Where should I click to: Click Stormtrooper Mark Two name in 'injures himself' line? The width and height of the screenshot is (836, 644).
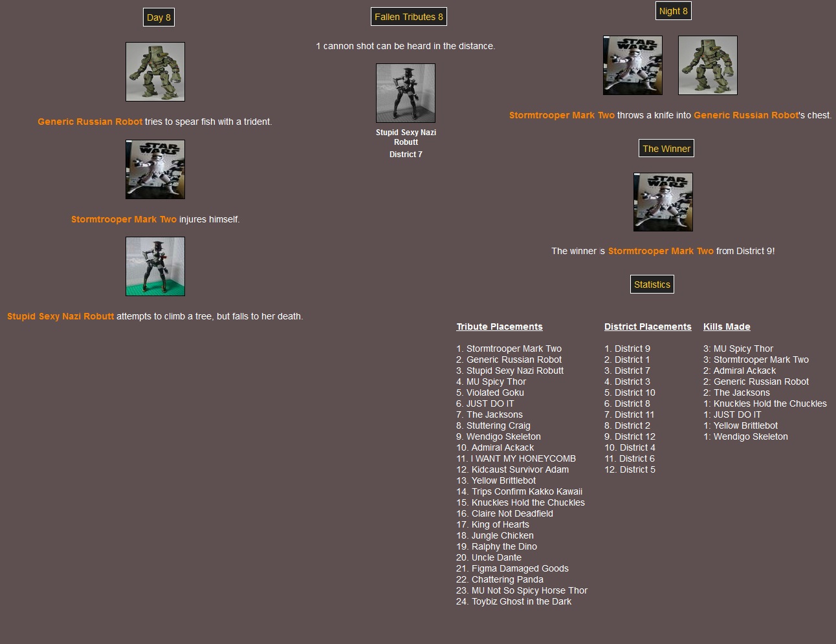coord(124,219)
